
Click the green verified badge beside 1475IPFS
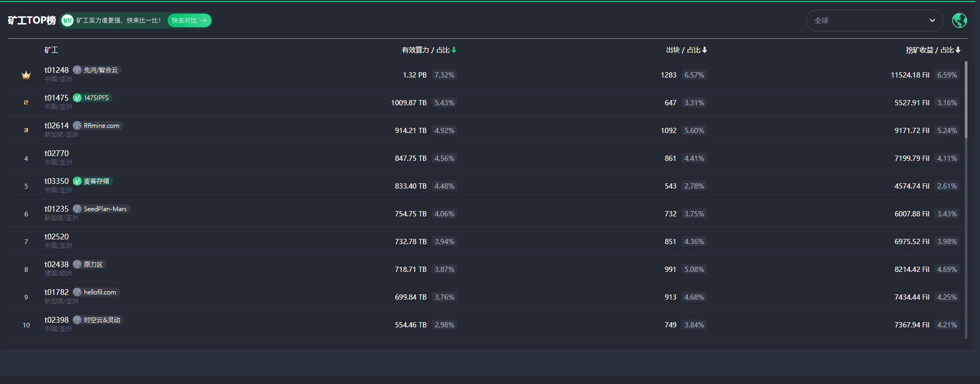[x=77, y=98]
